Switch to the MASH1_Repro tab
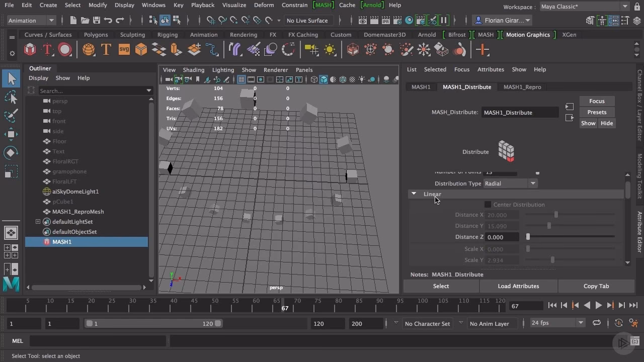The image size is (644, 362). [x=522, y=87]
